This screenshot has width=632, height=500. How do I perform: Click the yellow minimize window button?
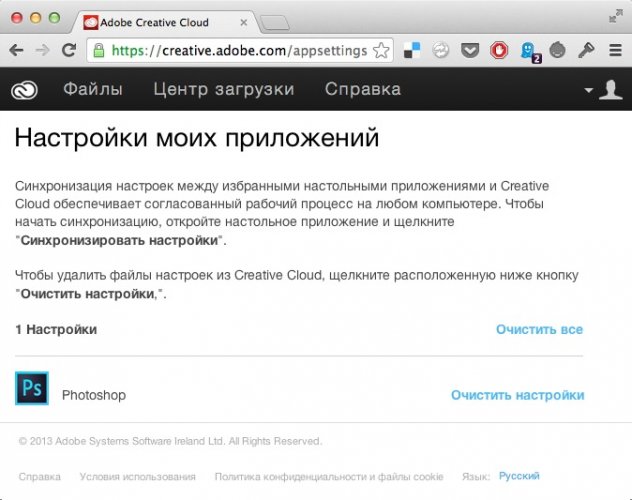pyautogui.click(x=35, y=18)
